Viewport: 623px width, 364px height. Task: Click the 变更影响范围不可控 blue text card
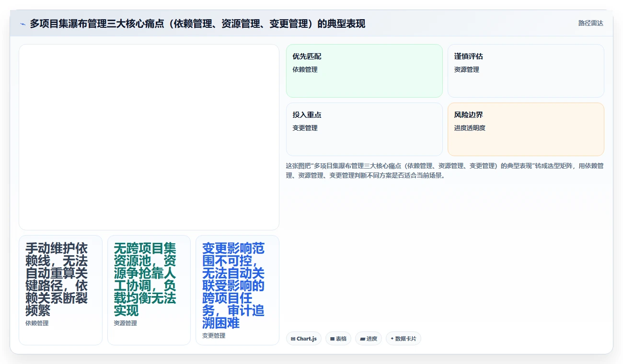tap(237, 290)
